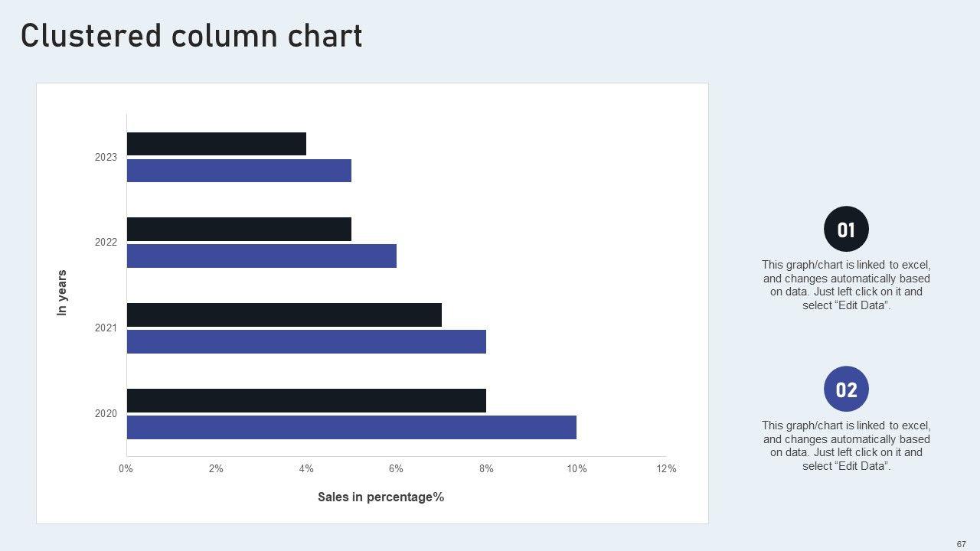Screen dimensions: 980x551
Task: Click the 0% label on the horizontal axis
Action: click(126, 469)
